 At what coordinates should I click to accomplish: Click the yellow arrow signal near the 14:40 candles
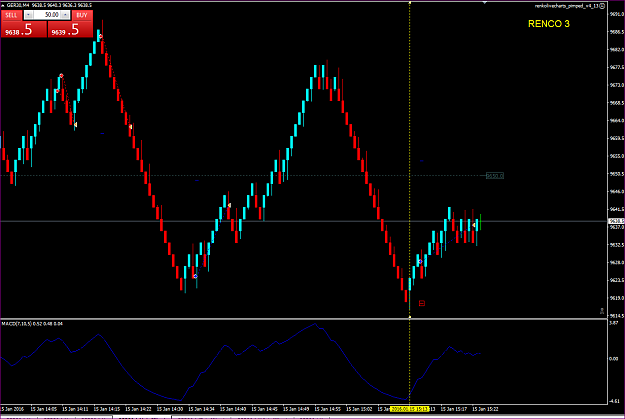click(229, 205)
